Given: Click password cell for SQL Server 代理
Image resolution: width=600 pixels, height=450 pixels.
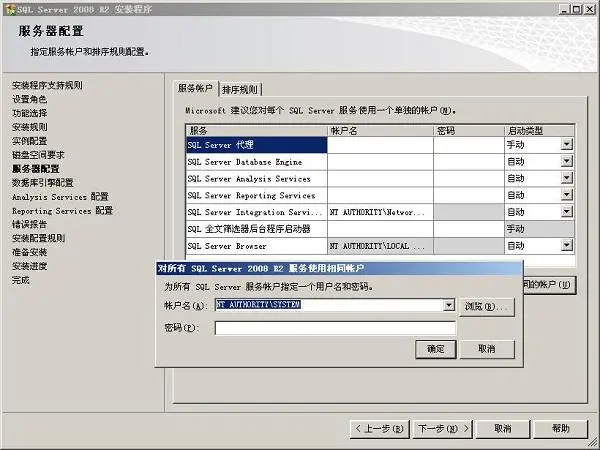Looking at the screenshot, I should point(469,145).
